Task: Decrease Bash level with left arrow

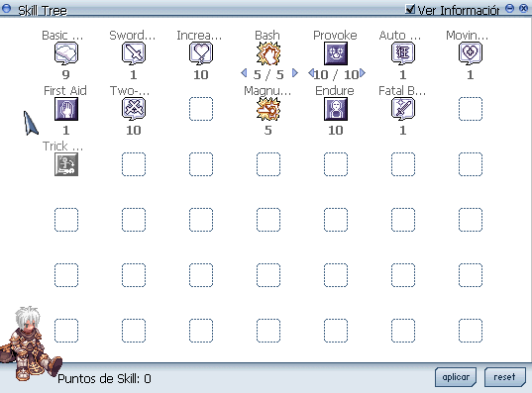Action: pos(244,73)
